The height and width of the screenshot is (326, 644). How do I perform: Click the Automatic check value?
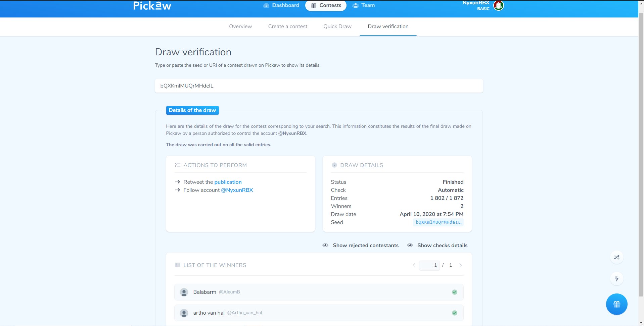click(x=451, y=190)
